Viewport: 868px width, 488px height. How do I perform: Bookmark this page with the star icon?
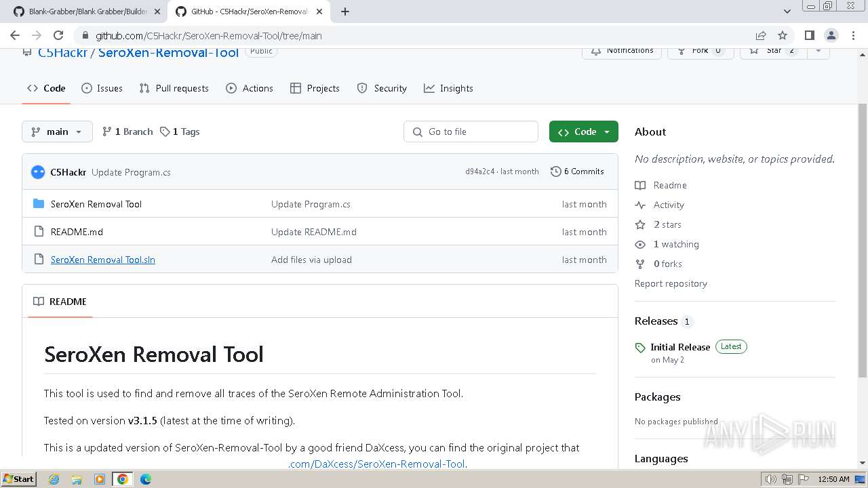point(783,35)
